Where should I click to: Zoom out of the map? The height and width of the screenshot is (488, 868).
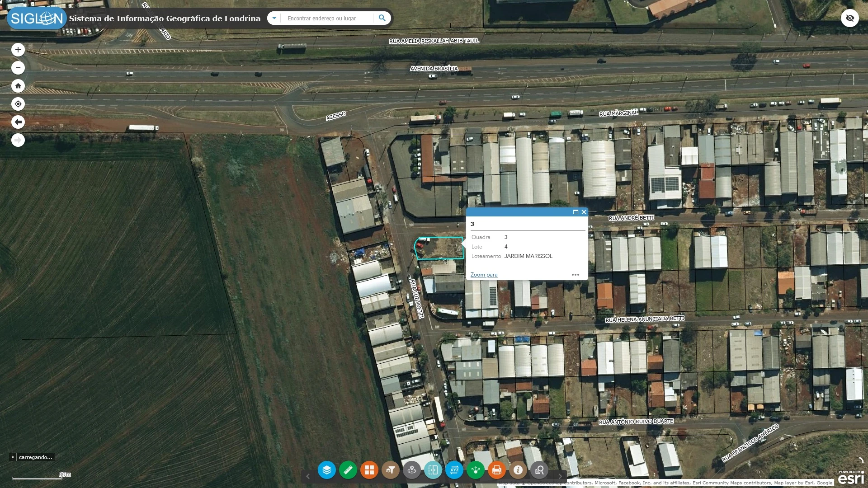(18, 68)
